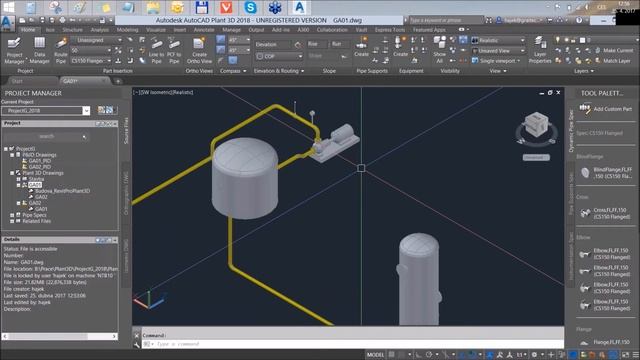
Task: Toggle the MODEL space button in status bar
Action: [376, 355]
